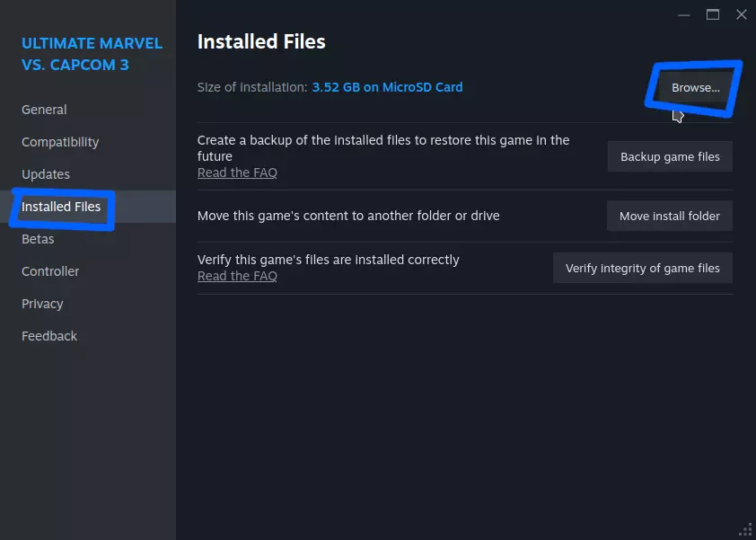The image size is (756, 540).
Task: Click Backup game files button
Action: [670, 157]
